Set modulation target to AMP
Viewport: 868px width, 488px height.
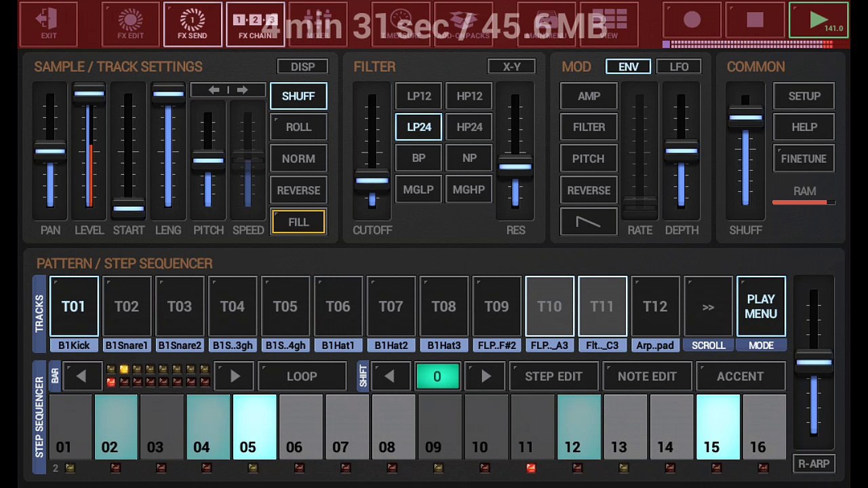click(588, 96)
